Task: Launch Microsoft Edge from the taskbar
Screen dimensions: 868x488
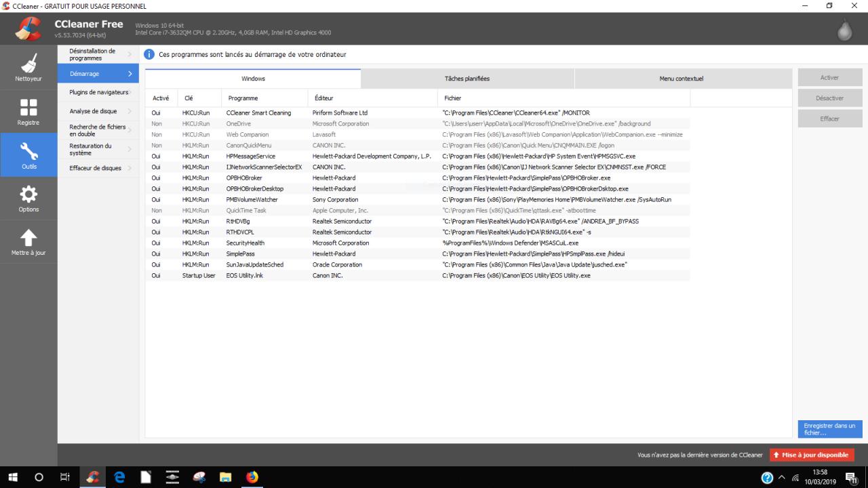Action: (x=119, y=477)
